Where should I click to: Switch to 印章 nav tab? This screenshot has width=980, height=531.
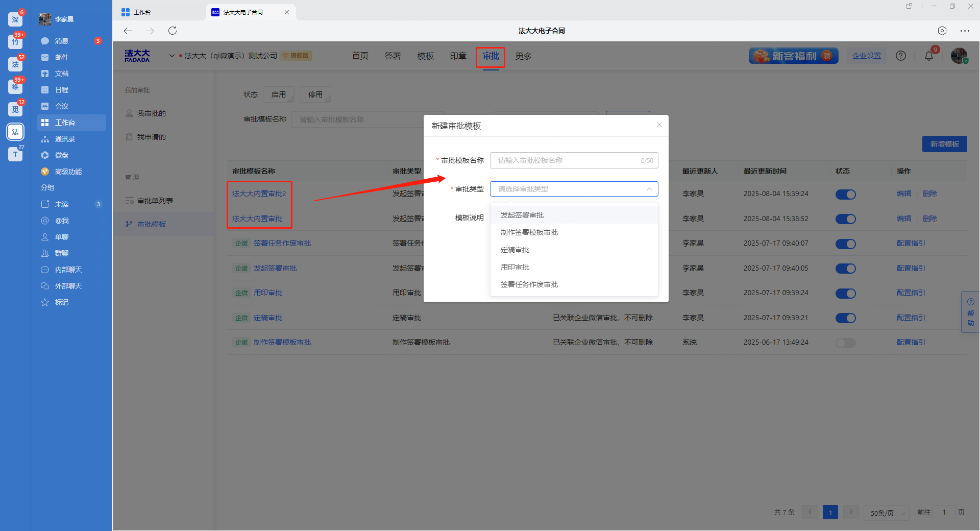pyautogui.click(x=458, y=56)
